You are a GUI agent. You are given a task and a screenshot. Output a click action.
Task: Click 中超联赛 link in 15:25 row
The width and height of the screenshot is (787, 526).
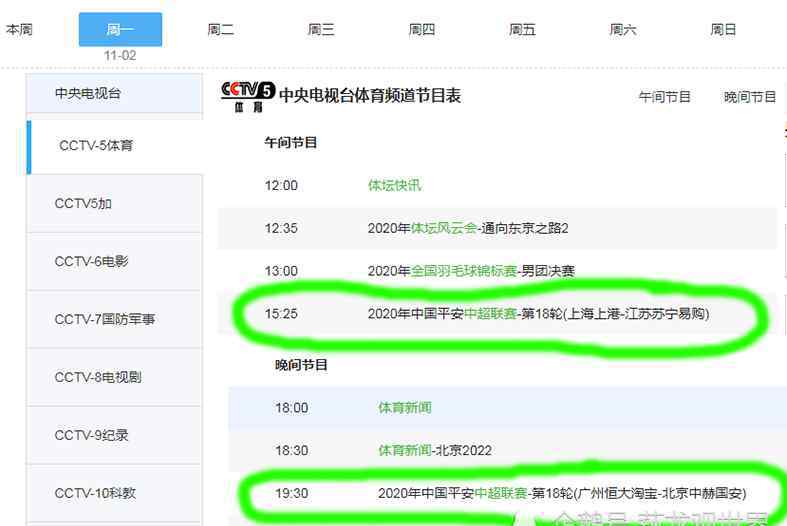click(490, 314)
